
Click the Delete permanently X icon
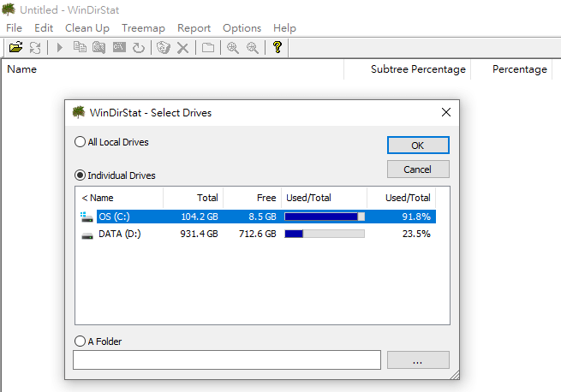(182, 48)
